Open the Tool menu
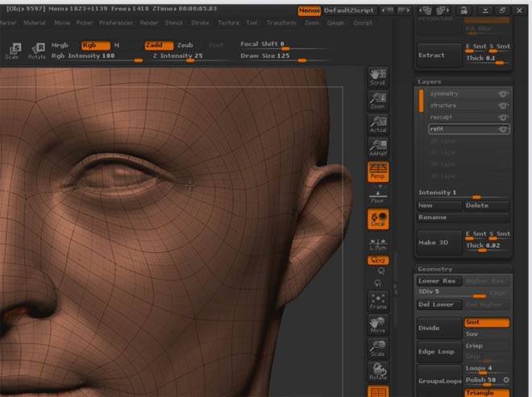Viewport: 532px width, 397px height. click(251, 23)
